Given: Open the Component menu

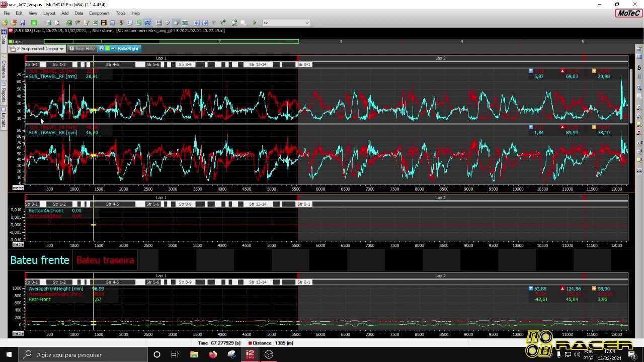Looking at the screenshot, I should pos(99,13).
